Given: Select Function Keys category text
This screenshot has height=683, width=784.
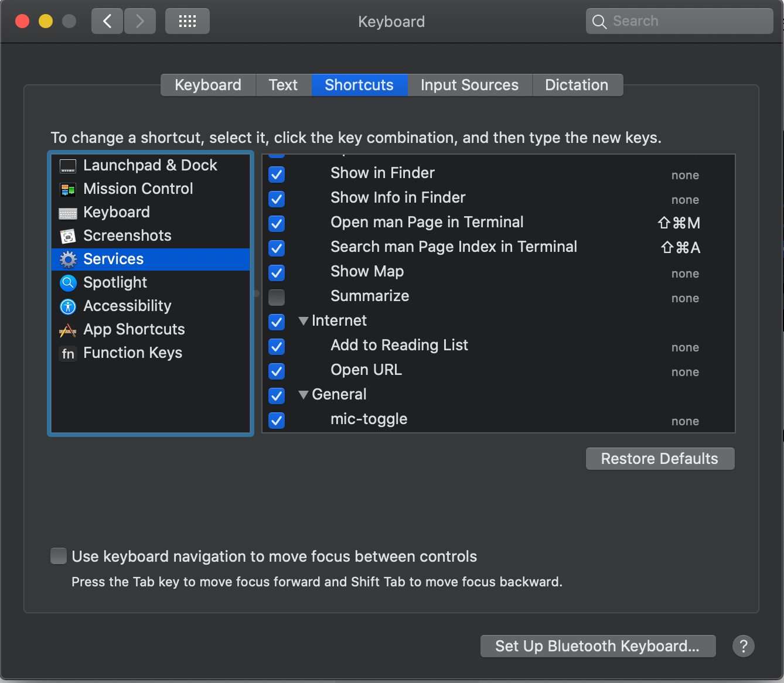Looking at the screenshot, I should [x=133, y=353].
